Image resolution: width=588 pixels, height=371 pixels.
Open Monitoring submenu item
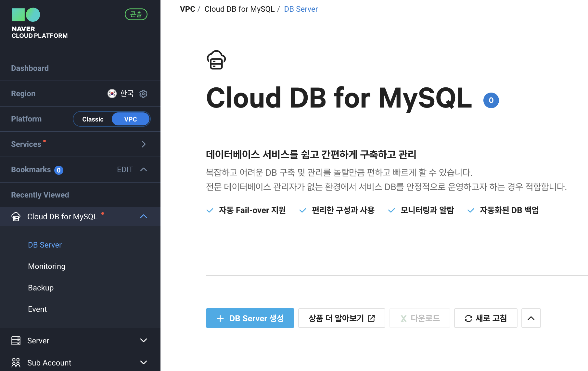point(47,266)
